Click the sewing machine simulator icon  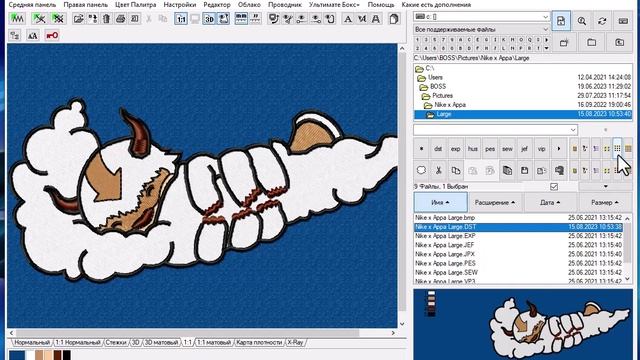click(274, 19)
